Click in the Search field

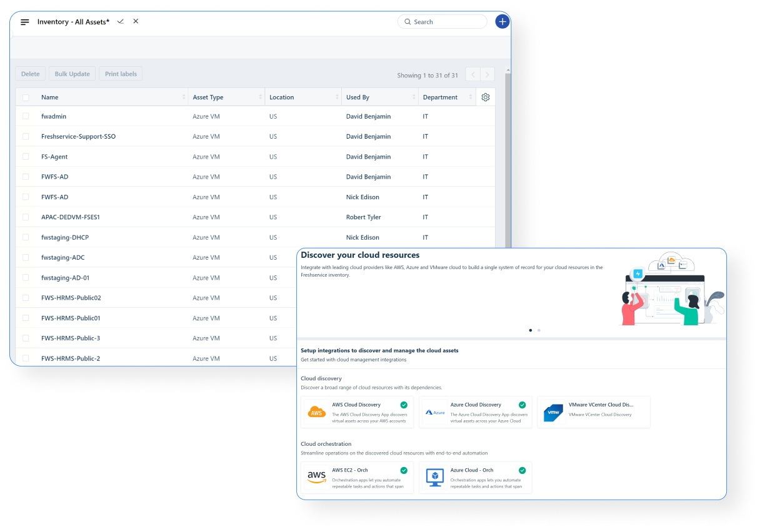[x=447, y=22]
